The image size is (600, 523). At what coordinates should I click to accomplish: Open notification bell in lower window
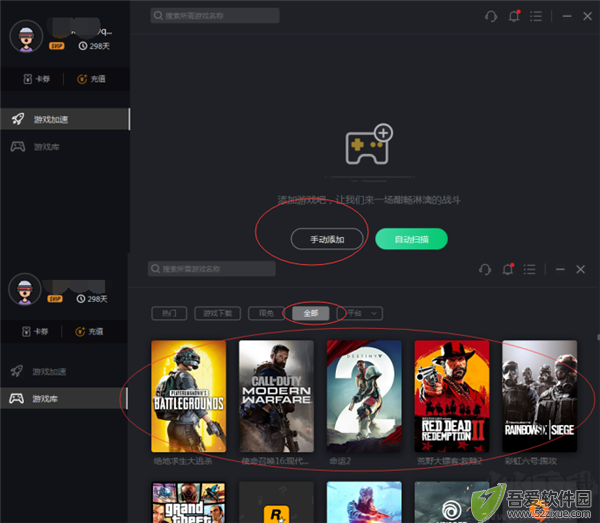point(508,269)
